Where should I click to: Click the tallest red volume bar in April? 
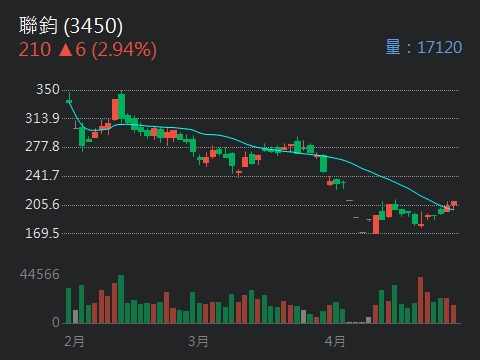click(x=421, y=300)
